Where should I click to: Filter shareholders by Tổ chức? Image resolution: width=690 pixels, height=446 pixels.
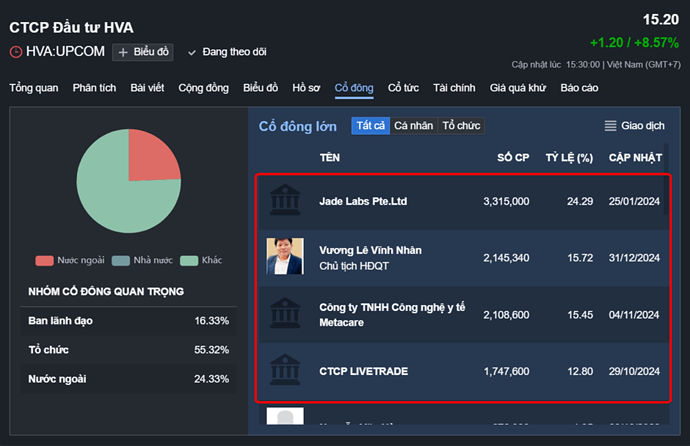461,126
